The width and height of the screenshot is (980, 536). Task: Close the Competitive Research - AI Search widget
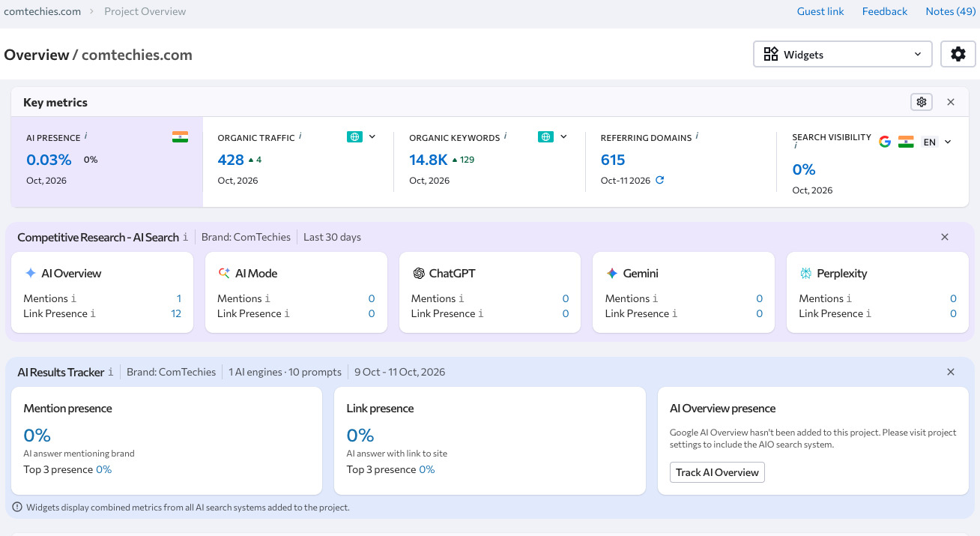945,237
